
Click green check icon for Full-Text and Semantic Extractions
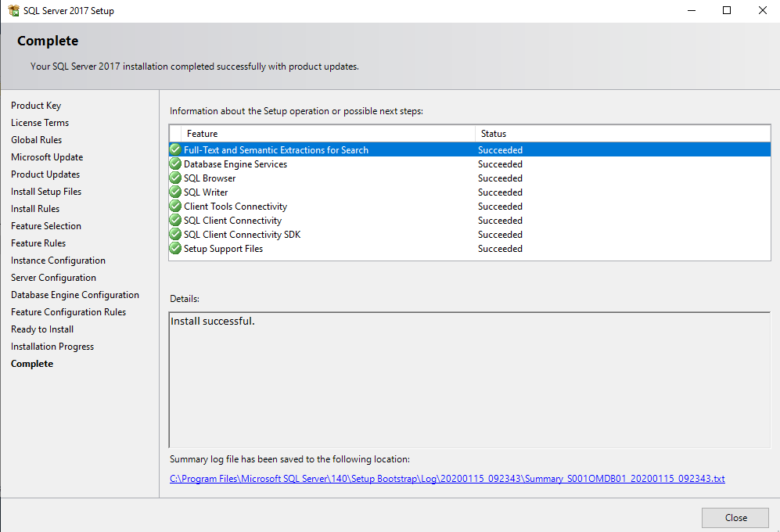pos(175,149)
